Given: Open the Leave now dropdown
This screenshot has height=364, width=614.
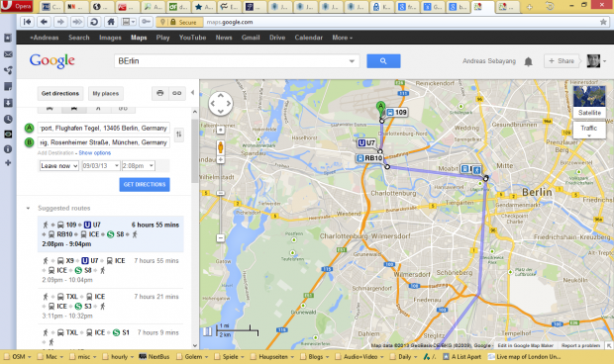Looking at the screenshot, I should pos(59,166).
